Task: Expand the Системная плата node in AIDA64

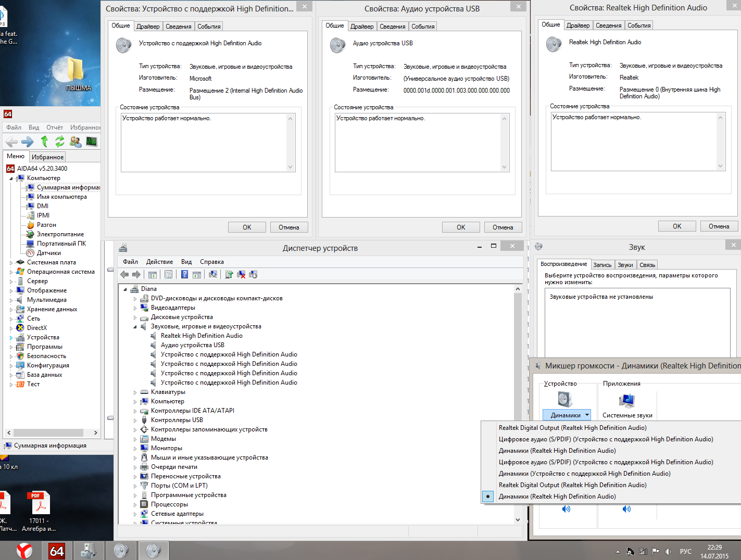Action: pyautogui.click(x=11, y=262)
